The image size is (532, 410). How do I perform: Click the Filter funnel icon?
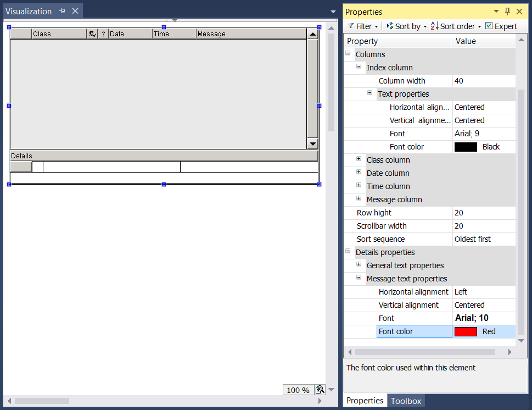[x=351, y=26]
